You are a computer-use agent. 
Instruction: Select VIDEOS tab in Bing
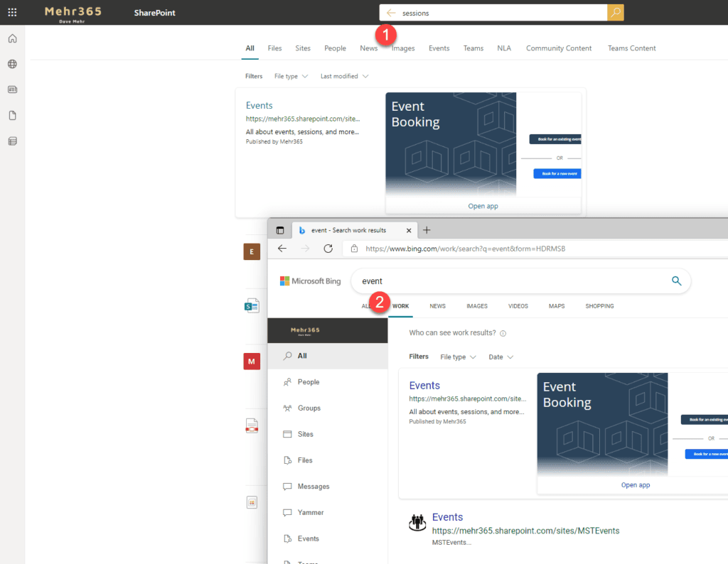[x=518, y=306]
